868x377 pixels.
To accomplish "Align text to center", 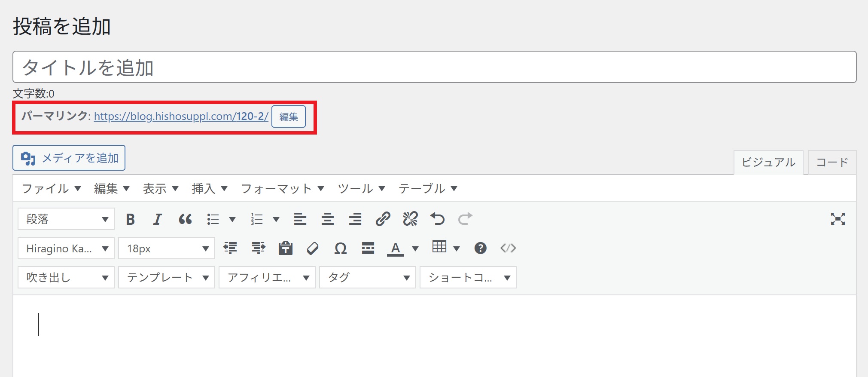I will [328, 219].
